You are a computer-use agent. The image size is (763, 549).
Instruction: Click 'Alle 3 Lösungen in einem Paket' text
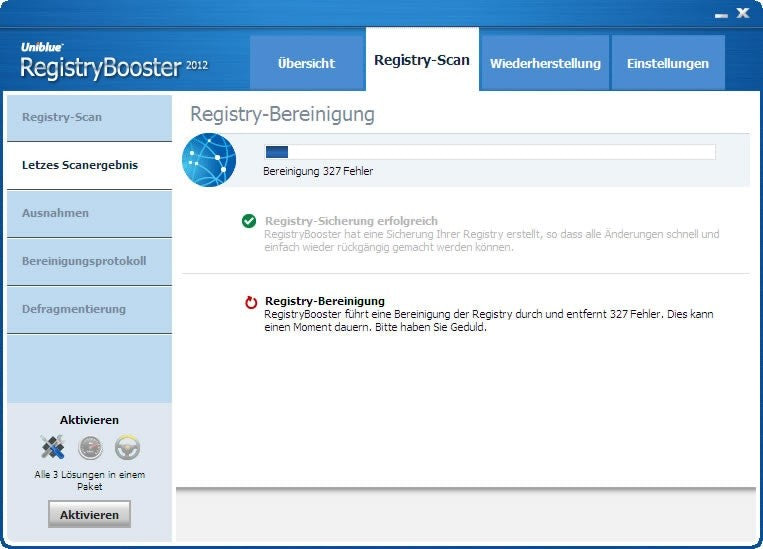(90, 480)
